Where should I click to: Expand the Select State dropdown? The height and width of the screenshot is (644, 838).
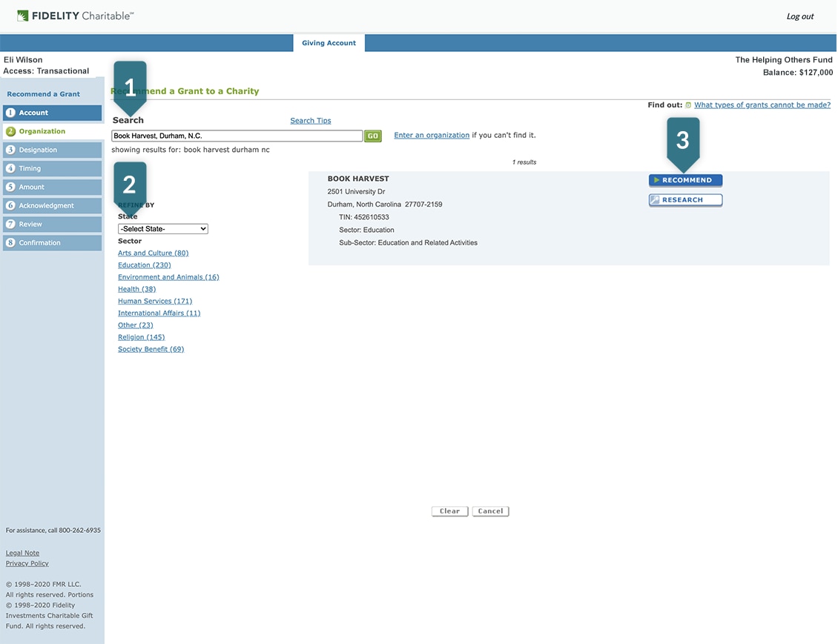click(x=163, y=228)
